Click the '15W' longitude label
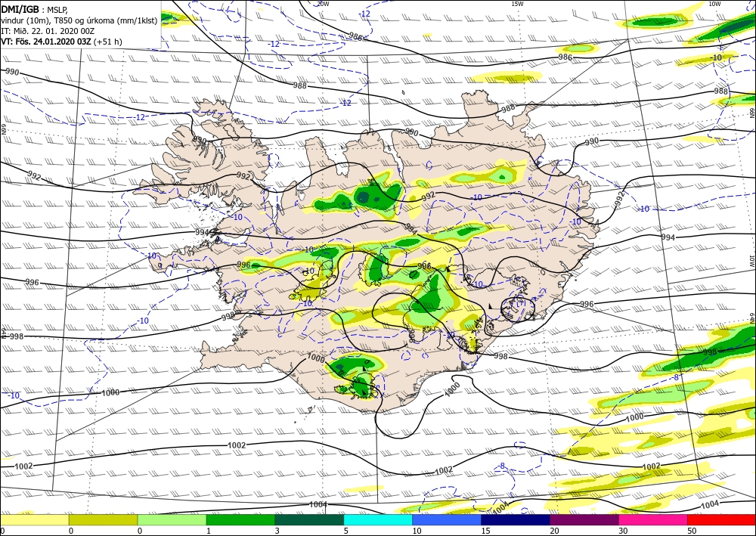 click(x=517, y=4)
